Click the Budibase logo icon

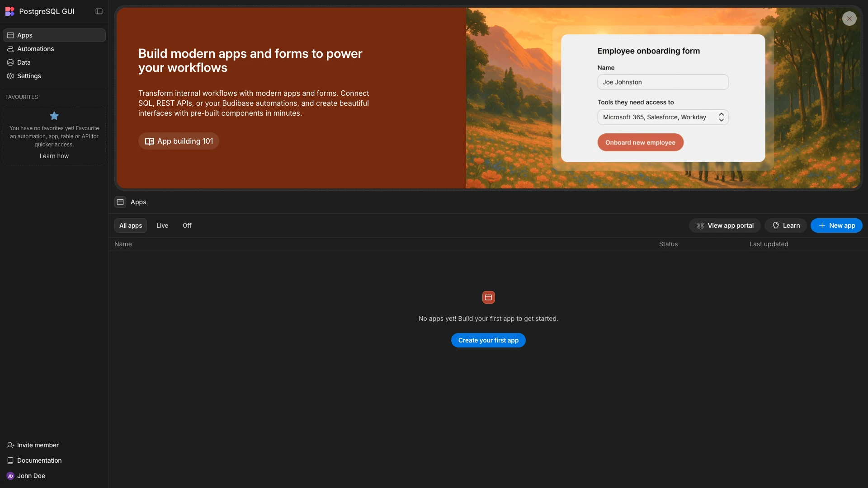(x=10, y=11)
